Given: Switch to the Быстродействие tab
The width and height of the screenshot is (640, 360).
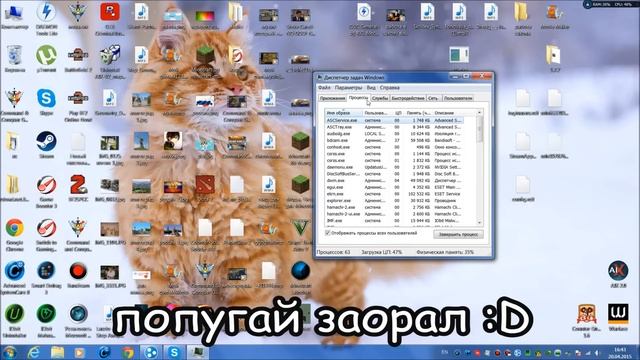Looking at the screenshot, I should [x=408, y=98].
